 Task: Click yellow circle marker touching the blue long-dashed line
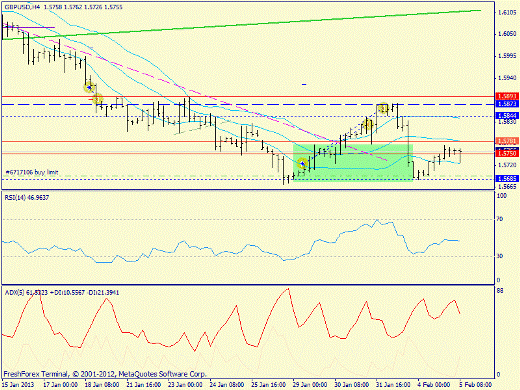coord(383,108)
